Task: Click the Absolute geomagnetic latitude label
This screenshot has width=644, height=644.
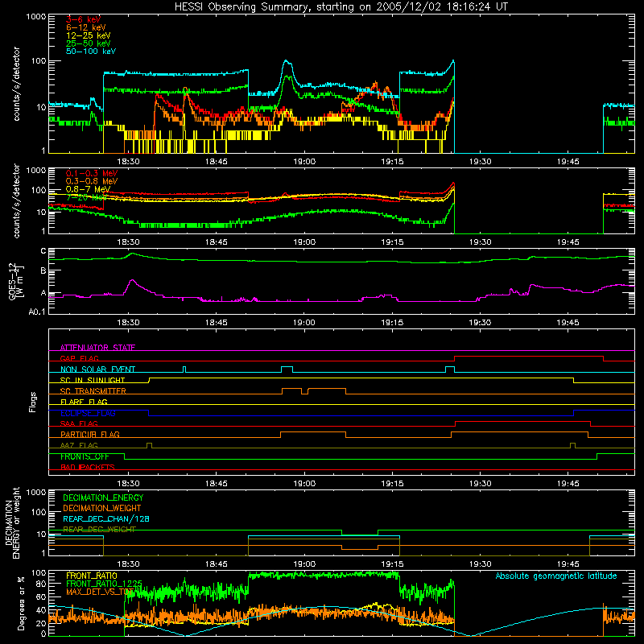Action: tap(556, 576)
